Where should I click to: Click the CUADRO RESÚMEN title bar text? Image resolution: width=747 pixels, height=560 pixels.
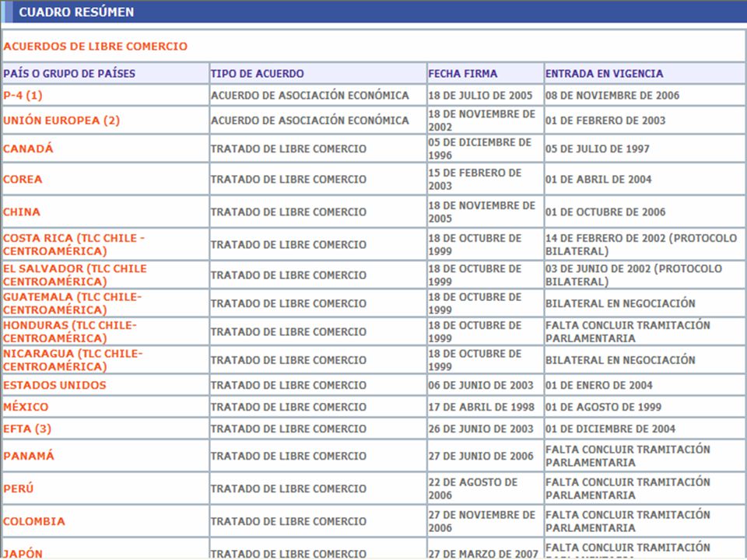[76, 12]
